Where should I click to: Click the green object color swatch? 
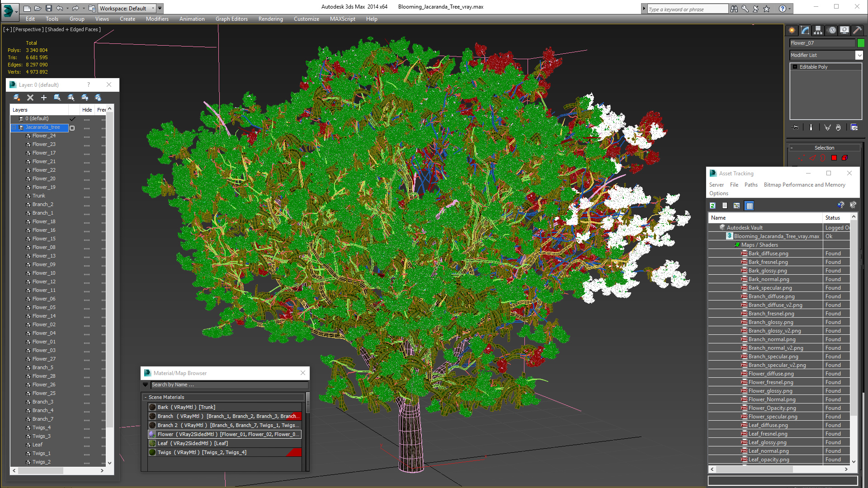pyautogui.click(x=861, y=43)
